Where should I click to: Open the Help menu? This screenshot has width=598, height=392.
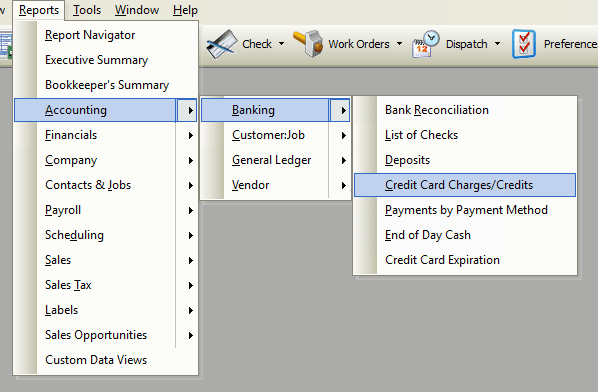185,10
